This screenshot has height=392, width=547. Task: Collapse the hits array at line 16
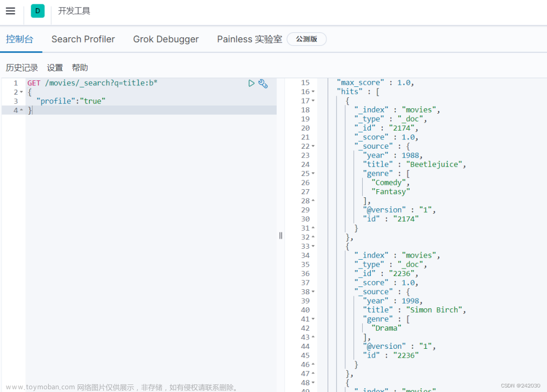pos(313,92)
